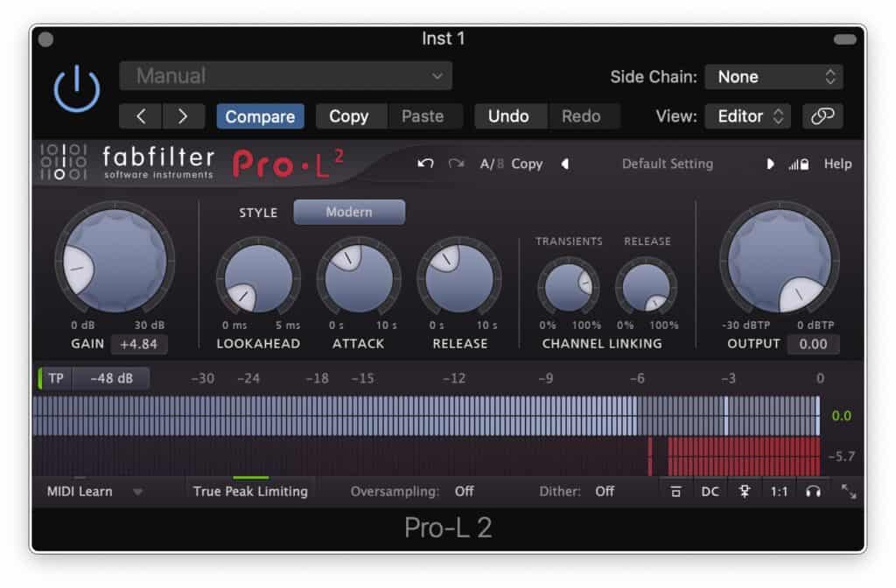Click the large Gain knob
This screenshot has width=896, height=588.
click(x=115, y=261)
